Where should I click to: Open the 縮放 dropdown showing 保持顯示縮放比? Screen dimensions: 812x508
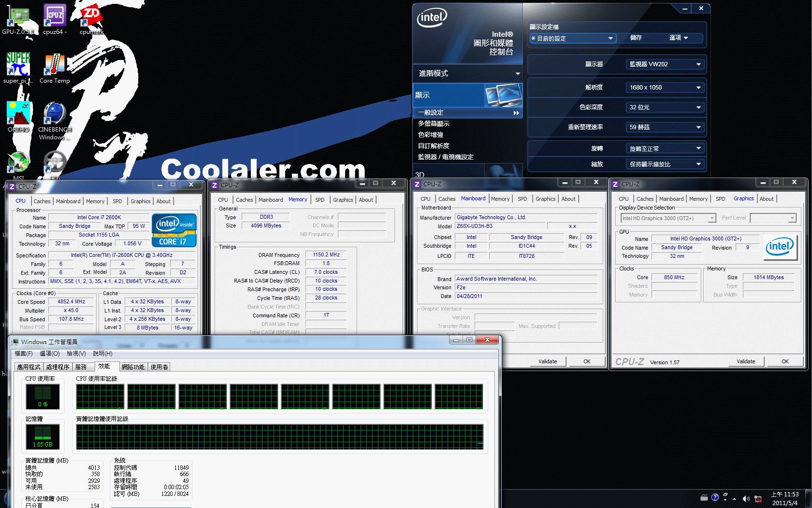[665, 164]
